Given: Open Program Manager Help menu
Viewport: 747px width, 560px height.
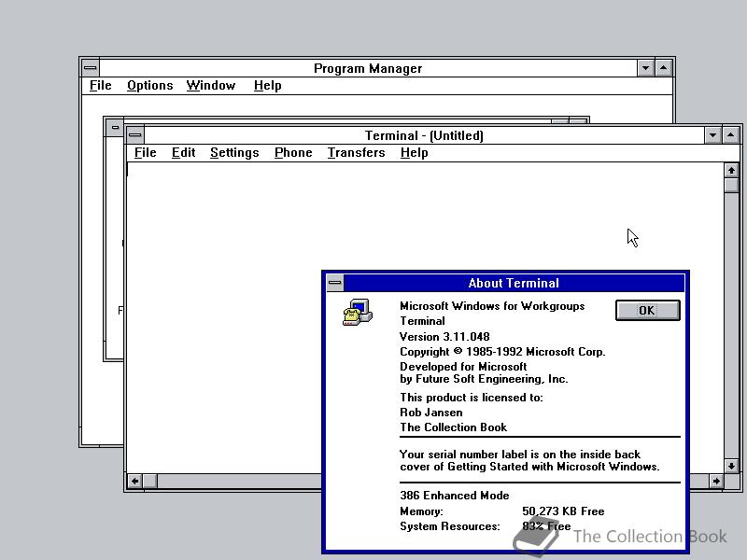Looking at the screenshot, I should tap(268, 86).
